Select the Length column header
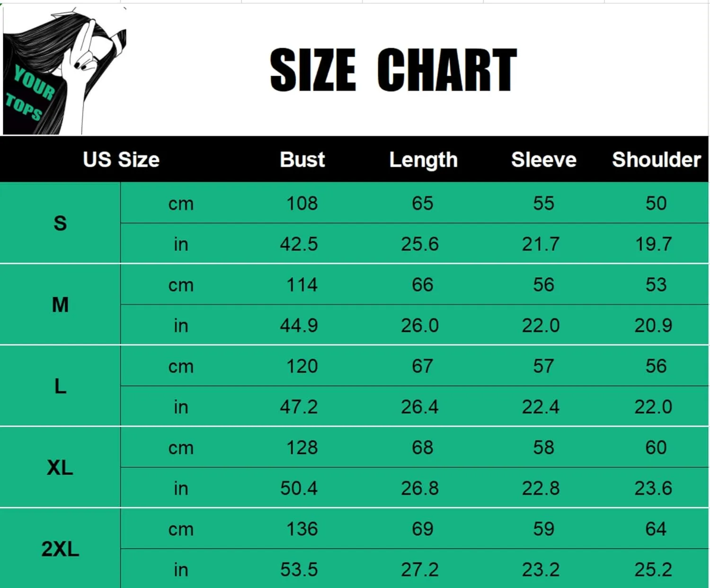This screenshot has width=710, height=588. 423,160
